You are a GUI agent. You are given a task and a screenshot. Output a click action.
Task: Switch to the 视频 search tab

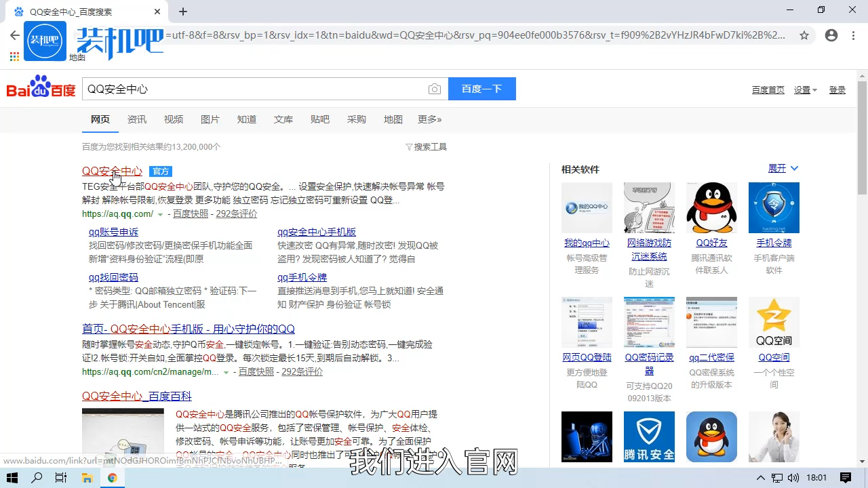tap(174, 119)
